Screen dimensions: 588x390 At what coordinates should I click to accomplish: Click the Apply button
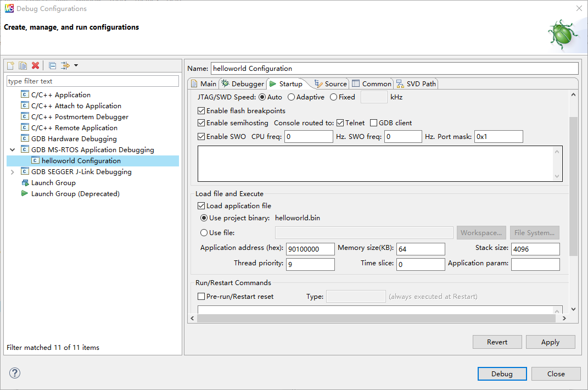(x=550, y=342)
